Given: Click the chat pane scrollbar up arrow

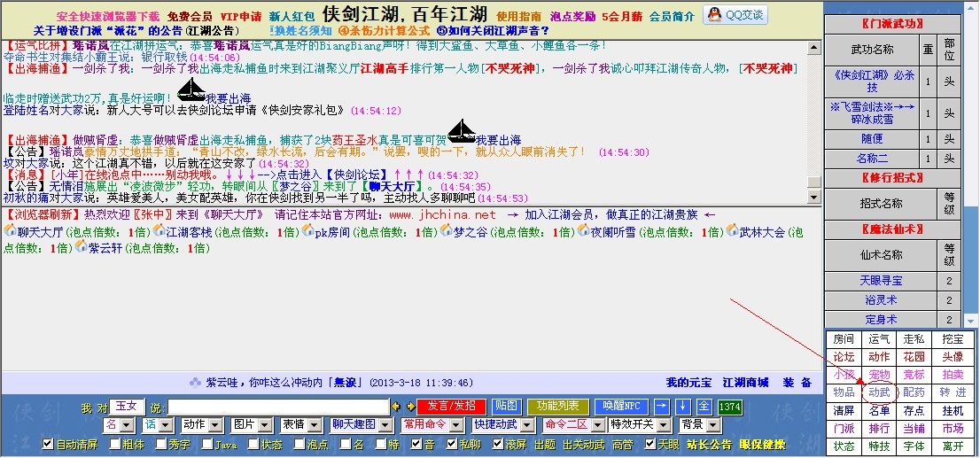Looking at the screenshot, I should [813, 48].
